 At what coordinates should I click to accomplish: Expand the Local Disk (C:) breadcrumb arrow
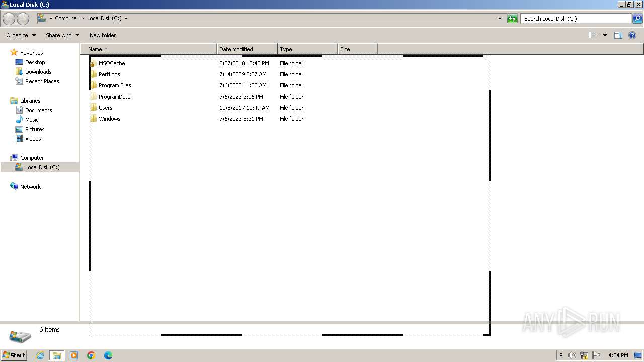pyautogui.click(x=126, y=18)
